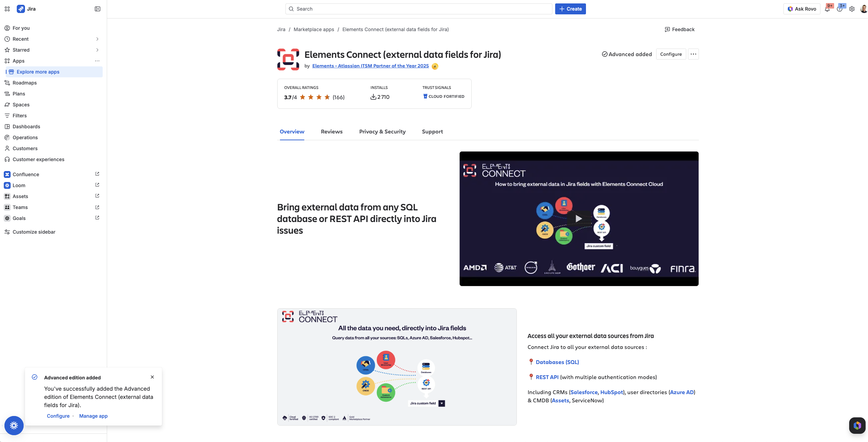Expand the Recent menu chevron
This screenshot has height=442, width=868.
point(97,39)
